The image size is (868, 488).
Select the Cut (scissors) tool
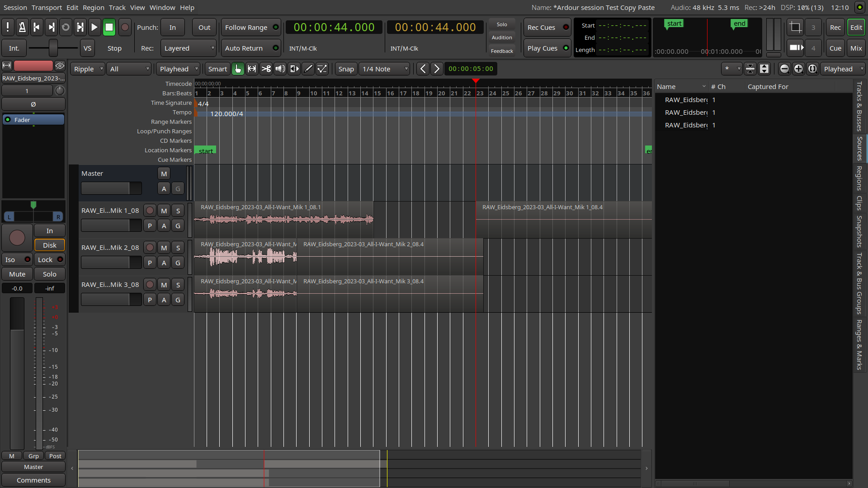[x=266, y=69]
